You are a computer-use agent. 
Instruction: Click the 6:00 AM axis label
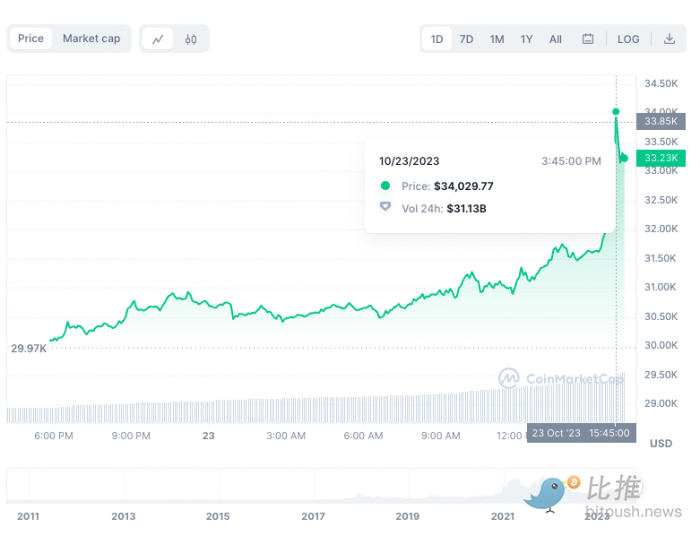click(363, 436)
